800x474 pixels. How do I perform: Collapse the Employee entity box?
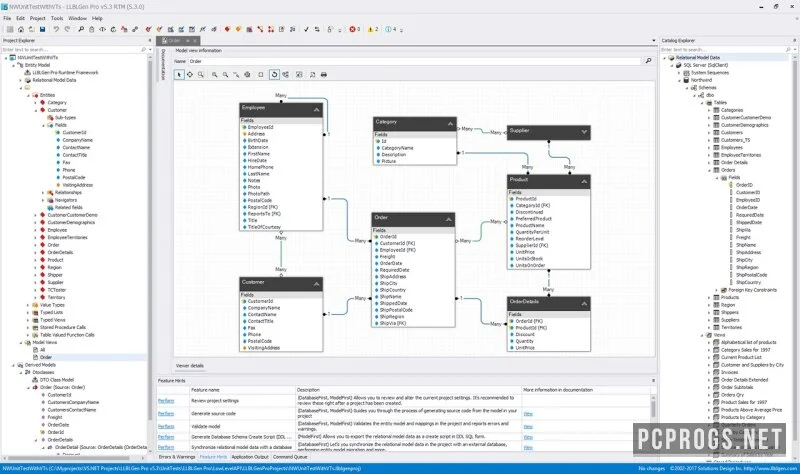(317, 110)
